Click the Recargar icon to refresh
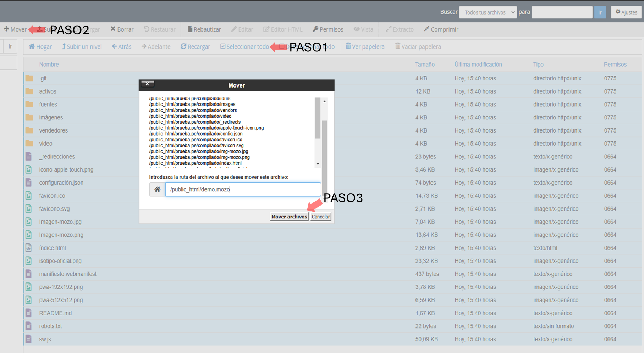The image size is (644, 353). (195, 46)
